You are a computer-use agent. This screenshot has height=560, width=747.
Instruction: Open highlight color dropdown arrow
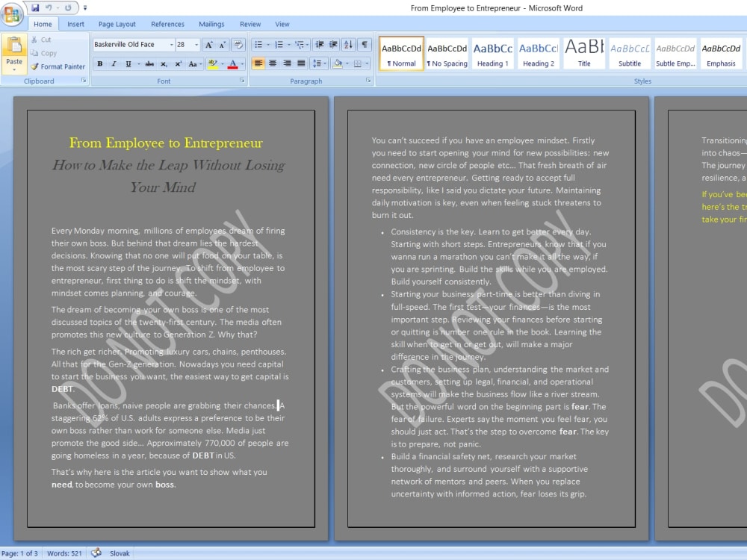tap(223, 63)
